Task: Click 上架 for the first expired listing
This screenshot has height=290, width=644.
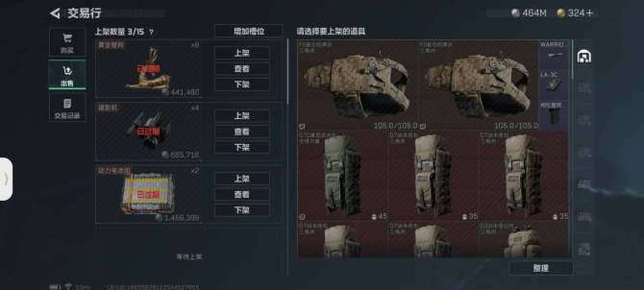Action: point(242,53)
